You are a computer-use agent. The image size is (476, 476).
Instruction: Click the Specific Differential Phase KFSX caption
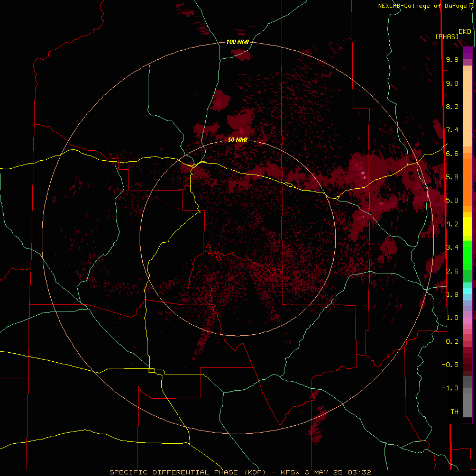tap(240, 472)
